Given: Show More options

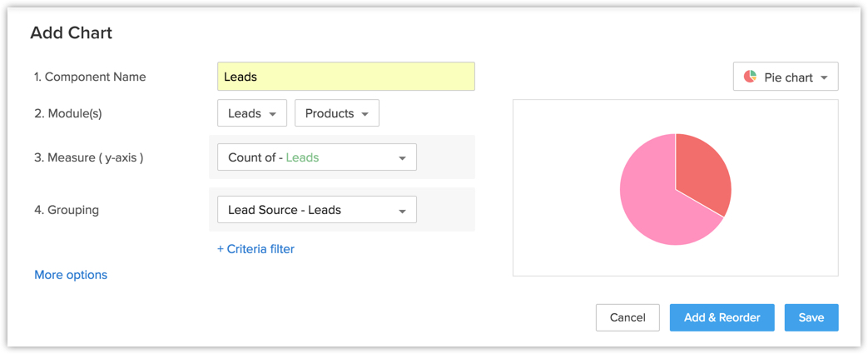Looking at the screenshot, I should pos(71,275).
